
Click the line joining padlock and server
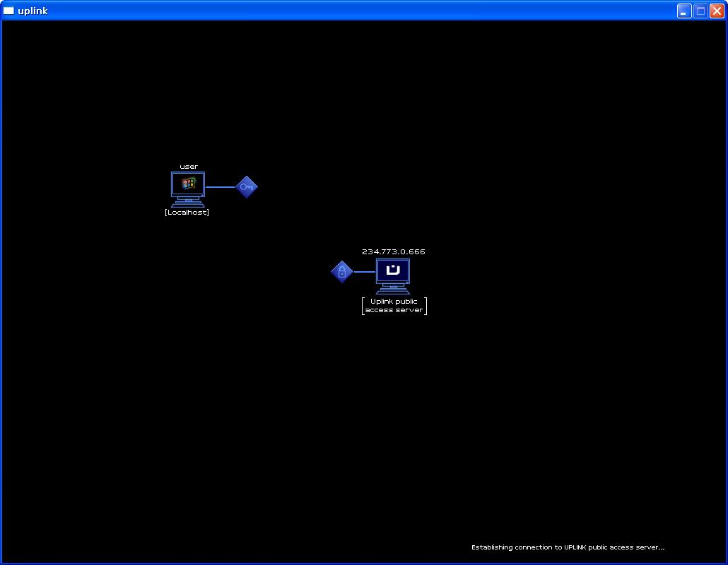coord(364,272)
